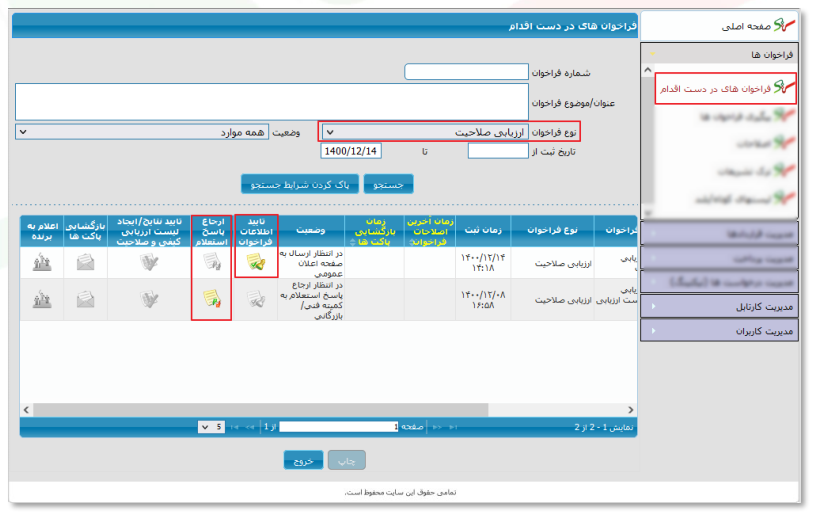Viewport: 817px width, 519px height.
Task: Click the صفحه اصلی logo icon
Action: click(784, 24)
